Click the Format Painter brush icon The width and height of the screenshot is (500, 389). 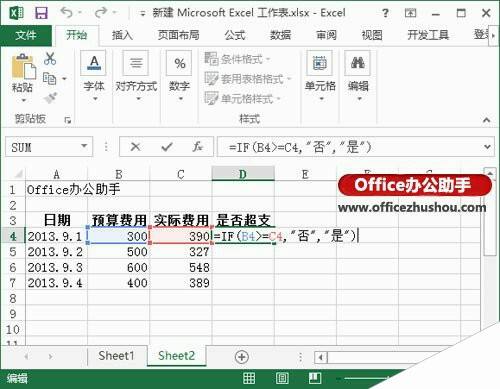50,98
